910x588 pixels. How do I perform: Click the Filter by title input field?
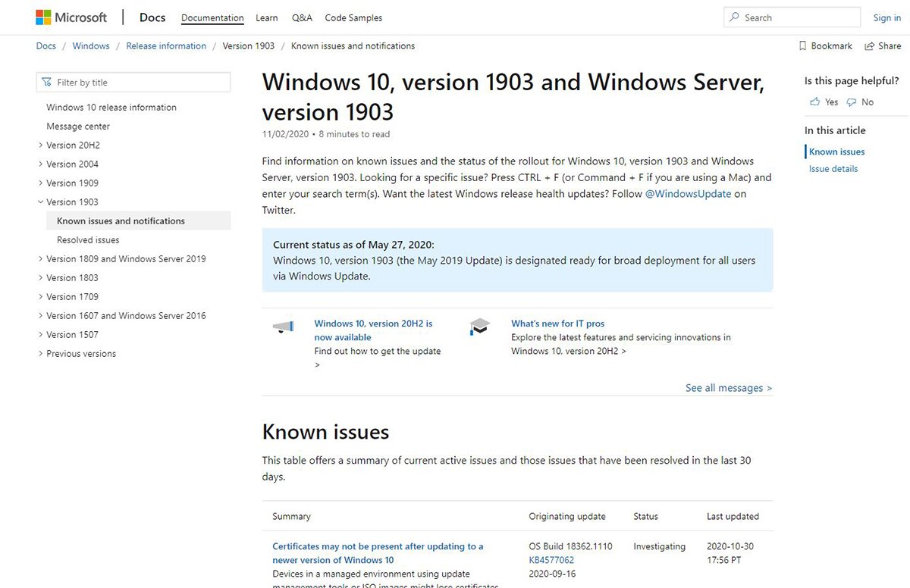click(133, 82)
